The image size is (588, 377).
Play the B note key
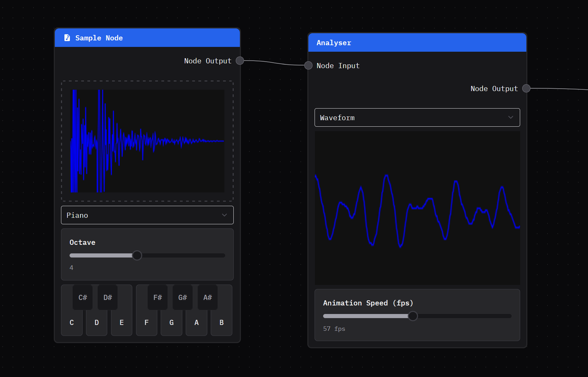coord(221,322)
